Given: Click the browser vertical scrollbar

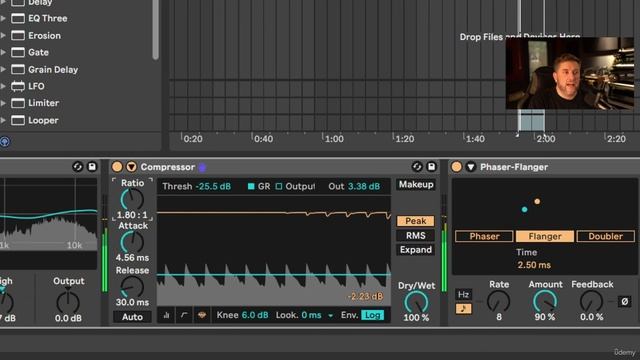Looking at the screenshot, I should click(x=155, y=30).
